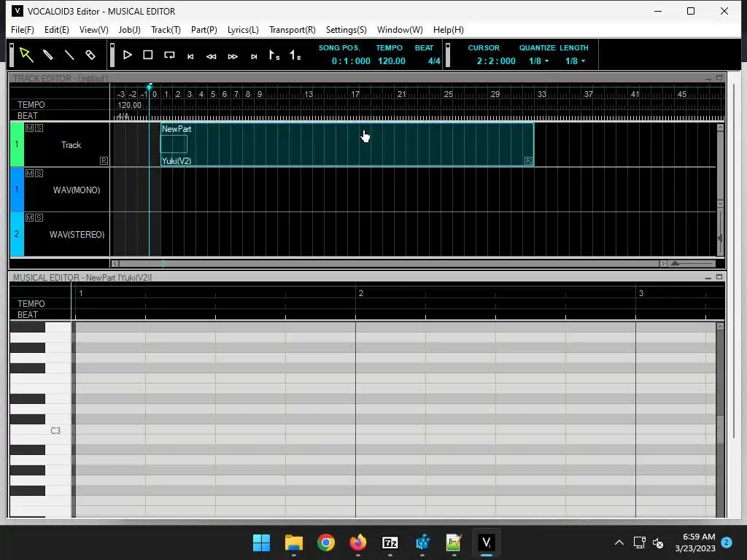Image resolution: width=747 pixels, height=560 pixels.
Task: Click the song position value 0:1:000
Action: pyautogui.click(x=351, y=61)
